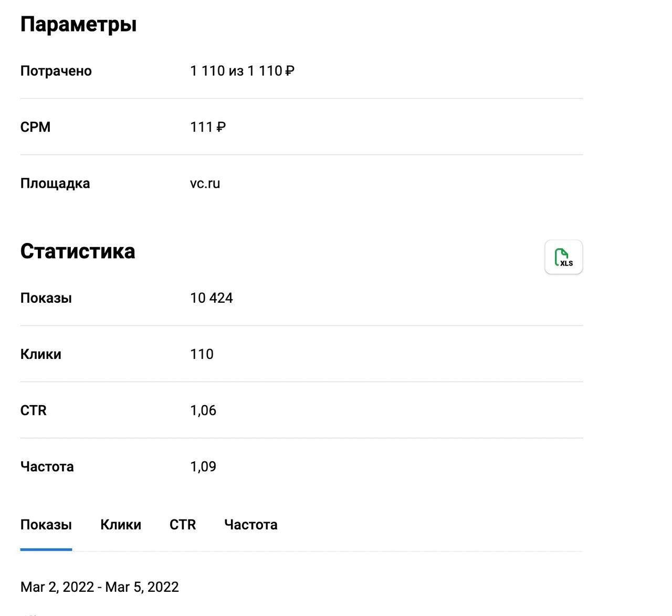The height and width of the screenshot is (616, 672).
Task: Click the Частота label in statistics table
Action: tap(47, 466)
